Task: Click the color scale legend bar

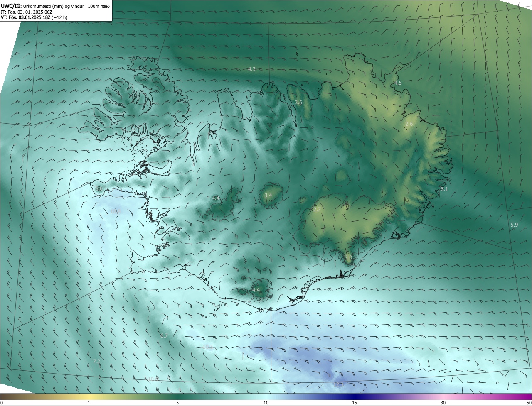Action: pos(266,396)
